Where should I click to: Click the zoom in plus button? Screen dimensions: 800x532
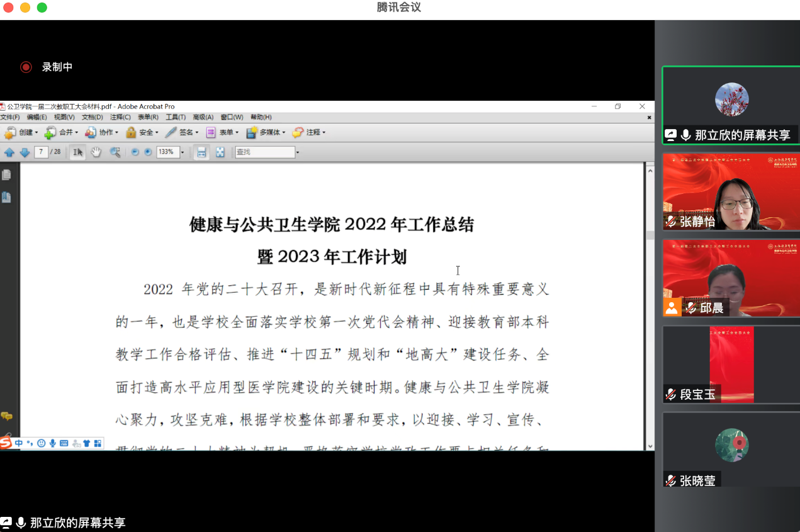coord(148,152)
